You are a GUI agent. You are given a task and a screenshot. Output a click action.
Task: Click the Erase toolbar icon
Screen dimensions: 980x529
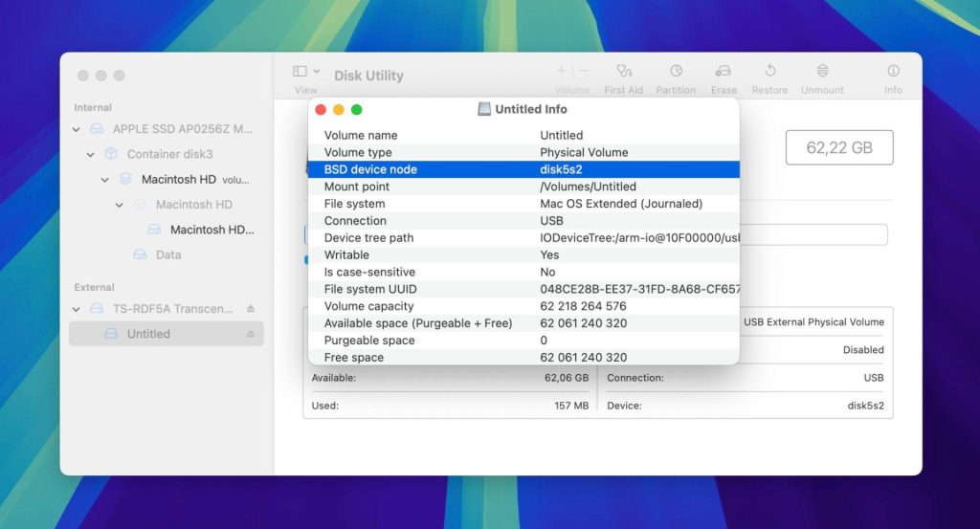[x=724, y=71]
